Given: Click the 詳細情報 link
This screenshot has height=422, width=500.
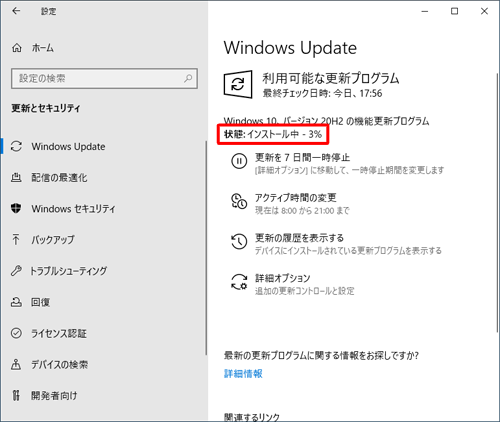Looking at the screenshot, I should point(243,374).
